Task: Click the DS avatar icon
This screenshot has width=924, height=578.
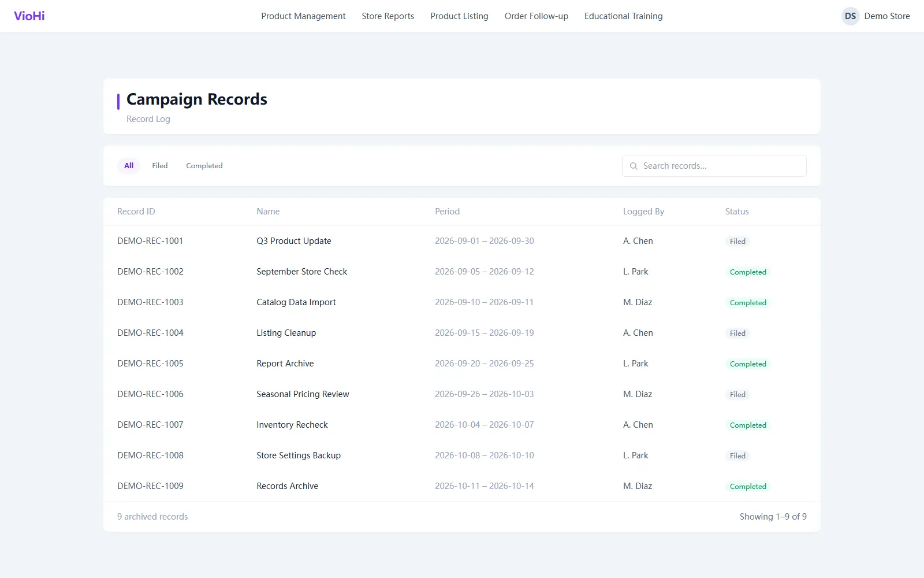Action: click(850, 16)
